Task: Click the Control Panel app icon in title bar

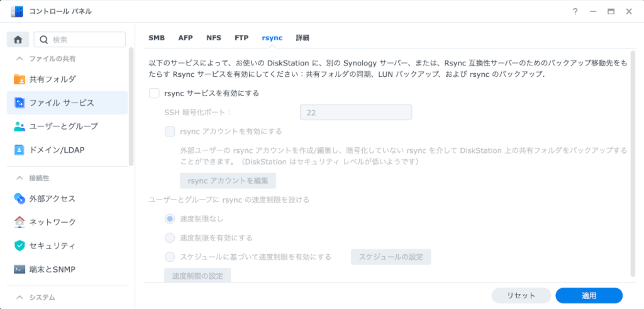Action: 17,11
